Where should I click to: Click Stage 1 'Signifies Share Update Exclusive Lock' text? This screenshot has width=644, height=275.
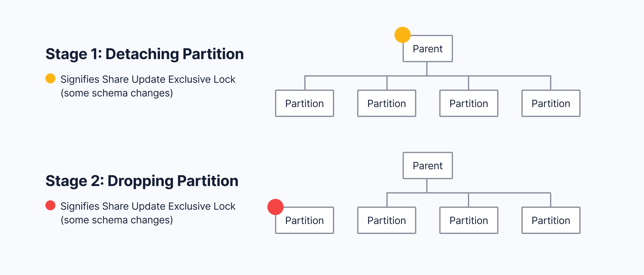click(x=148, y=79)
